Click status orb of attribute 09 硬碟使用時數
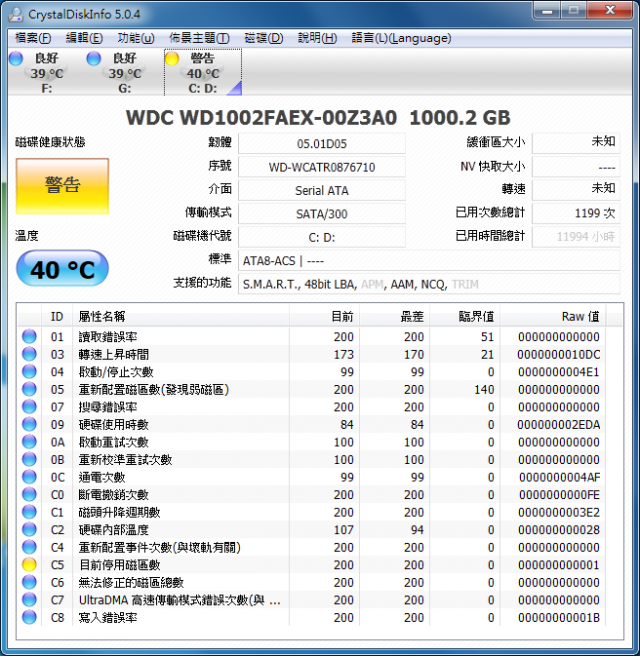This screenshot has height=657, width=640. tap(29, 424)
